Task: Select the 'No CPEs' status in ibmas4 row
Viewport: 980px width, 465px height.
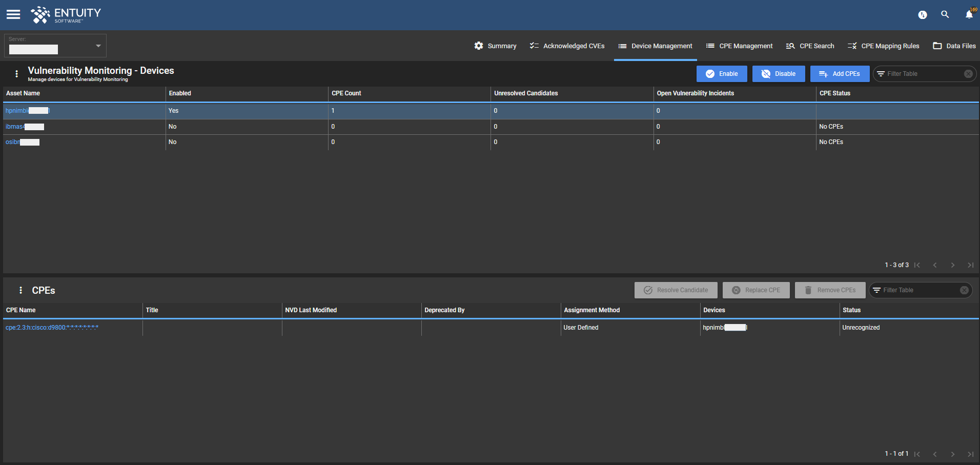Action: click(x=831, y=127)
